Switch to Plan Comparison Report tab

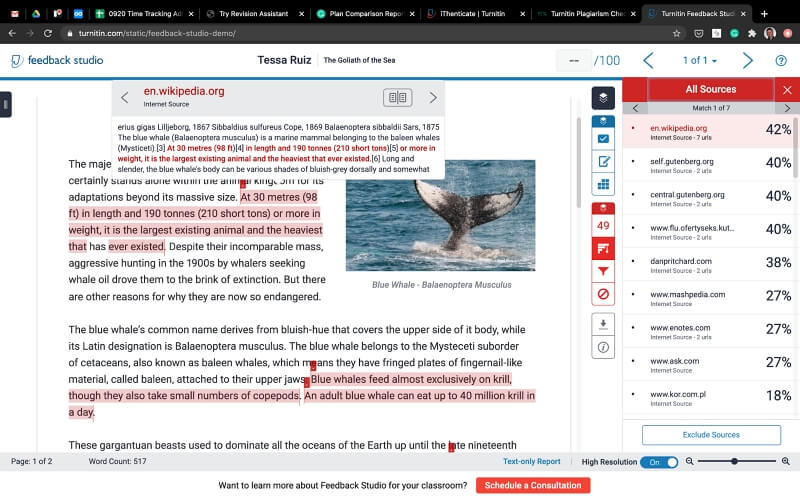click(x=366, y=14)
